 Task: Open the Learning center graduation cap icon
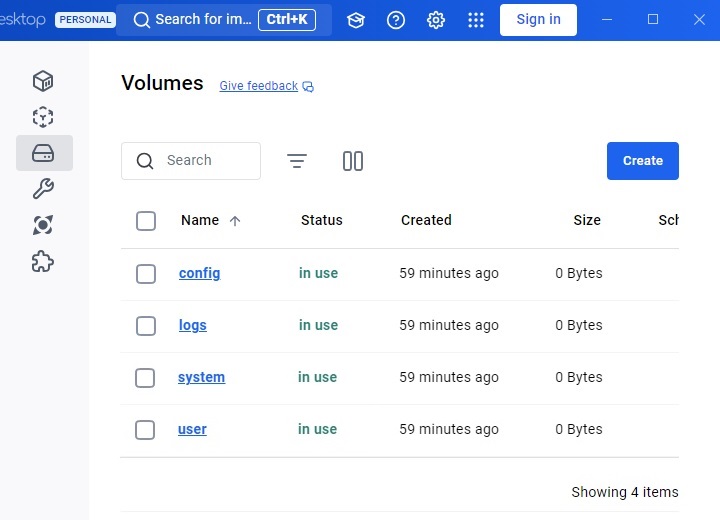[x=356, y=20]
